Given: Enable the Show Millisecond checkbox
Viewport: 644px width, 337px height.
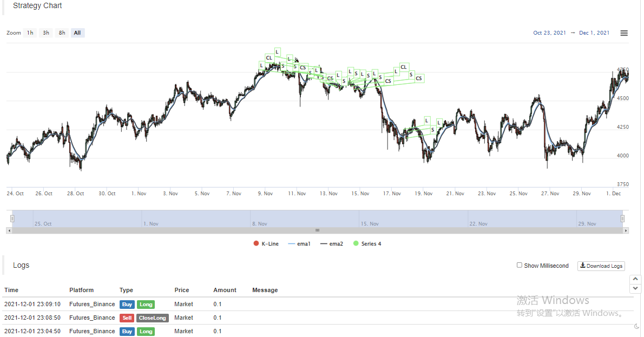Looking at the screenshot, I should [x=520, y=265].
